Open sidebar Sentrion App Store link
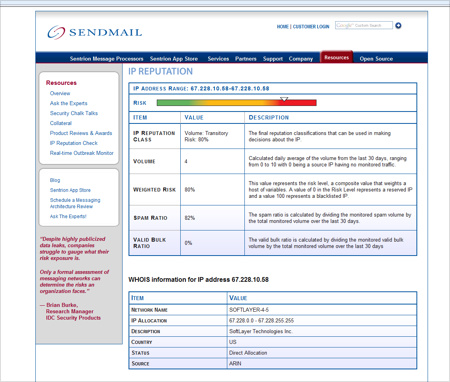 coord(70,190)
